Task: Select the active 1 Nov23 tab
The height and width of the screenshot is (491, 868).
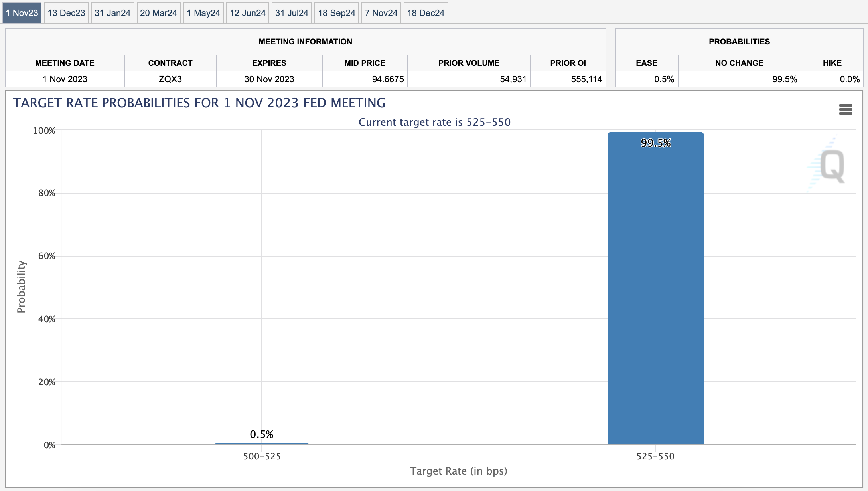Action: (22, 13)
